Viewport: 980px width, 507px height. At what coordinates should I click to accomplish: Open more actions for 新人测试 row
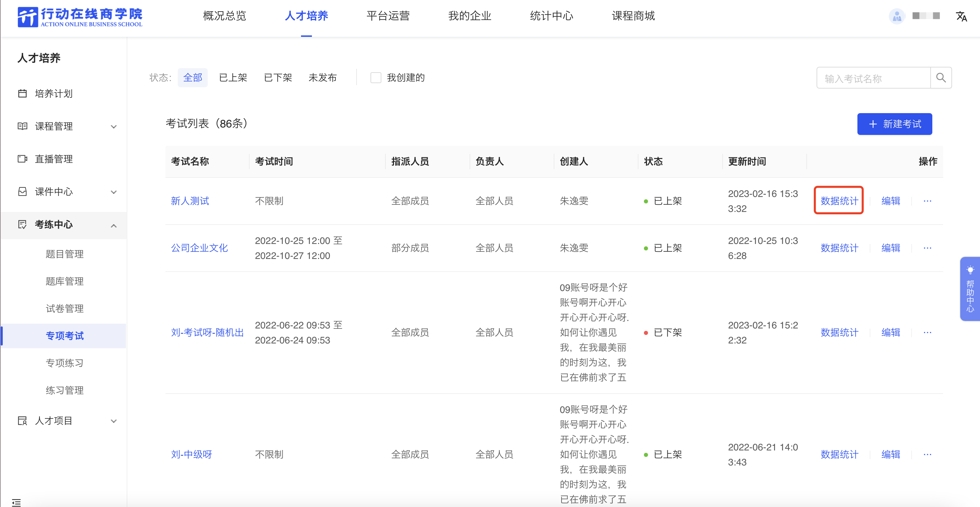click(927, 201)
